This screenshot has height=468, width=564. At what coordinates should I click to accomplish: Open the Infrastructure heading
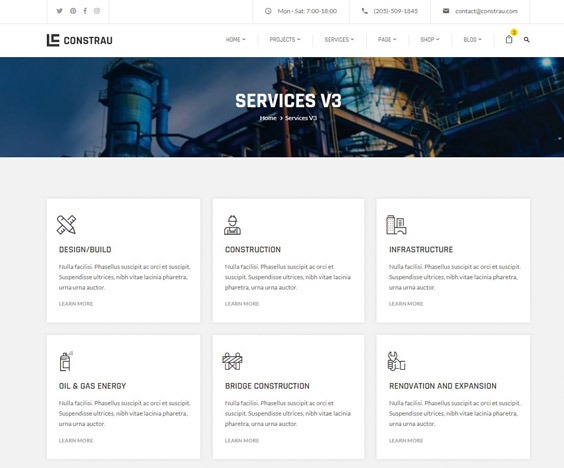tap(421, 249)
